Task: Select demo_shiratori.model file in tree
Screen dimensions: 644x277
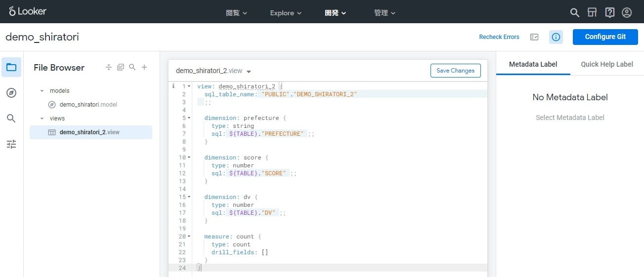Action: point(88,105)
